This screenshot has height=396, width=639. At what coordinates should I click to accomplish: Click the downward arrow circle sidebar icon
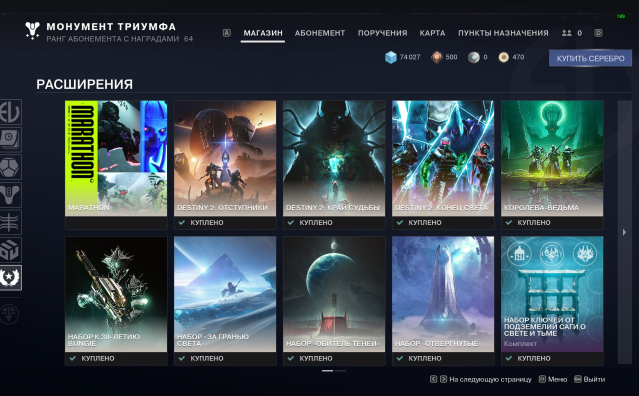tap(9, 314)
